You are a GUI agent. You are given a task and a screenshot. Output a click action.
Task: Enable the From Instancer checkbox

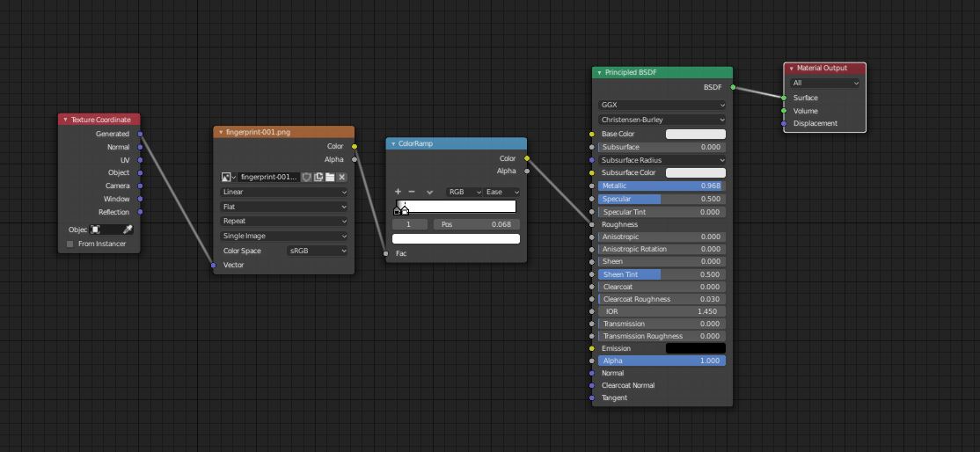pyautogui.click(x=70, y=244)
